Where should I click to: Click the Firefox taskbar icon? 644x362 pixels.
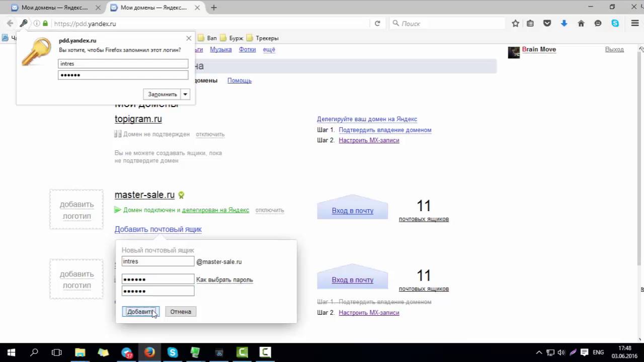(149, 352)
